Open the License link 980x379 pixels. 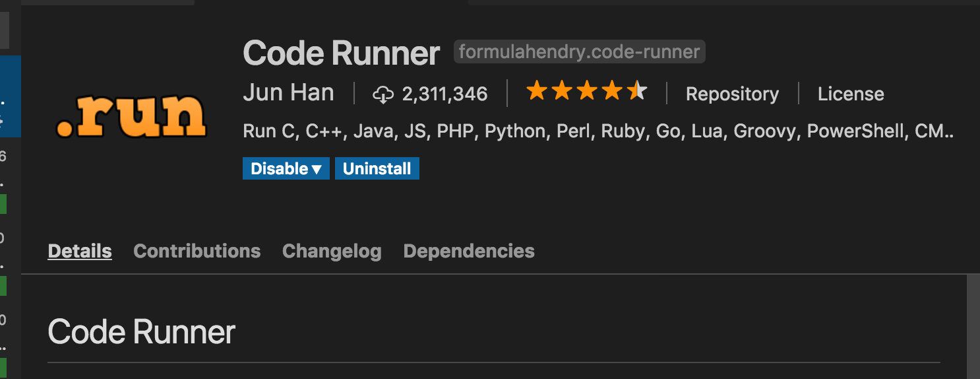click(x=851, y=94)
